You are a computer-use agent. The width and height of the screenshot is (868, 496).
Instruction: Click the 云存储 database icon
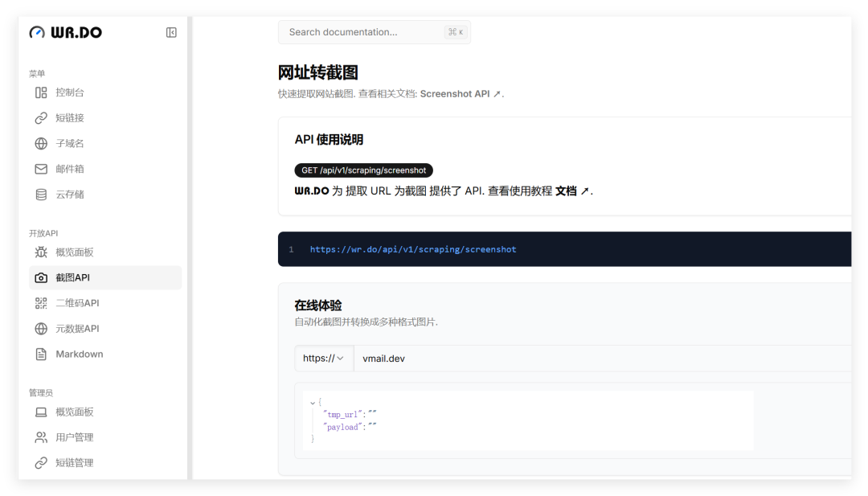[41, 195]
